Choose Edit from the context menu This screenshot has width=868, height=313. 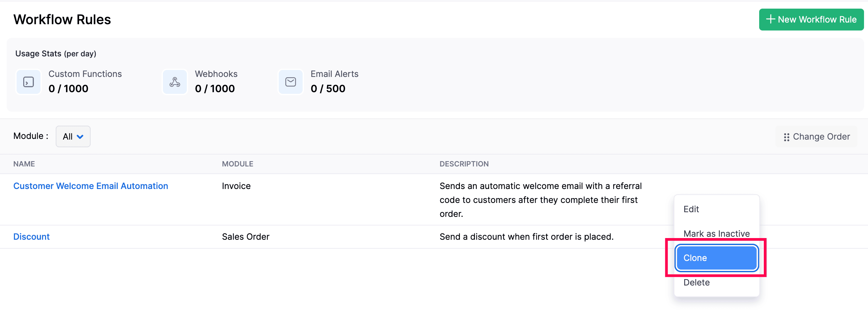(x=691, y=209)
